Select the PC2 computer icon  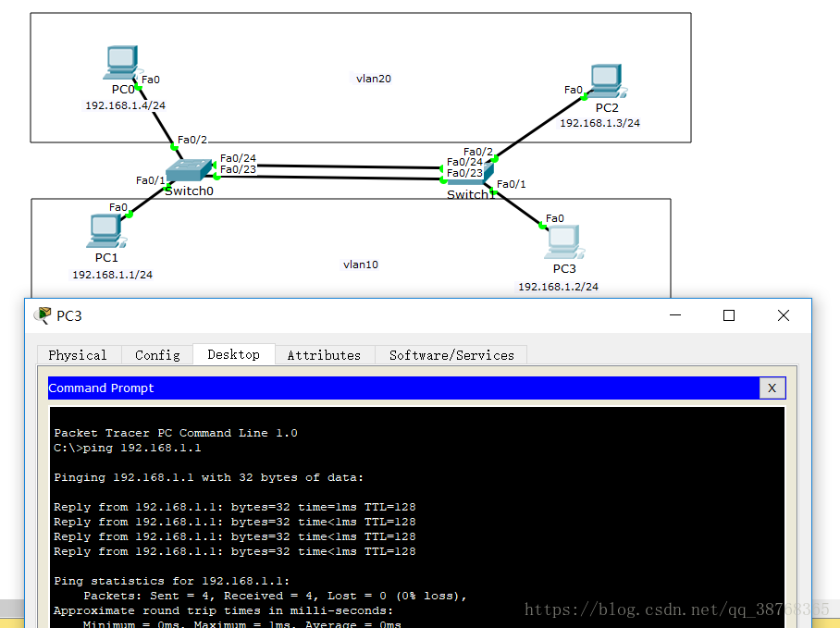pos(608,81)
